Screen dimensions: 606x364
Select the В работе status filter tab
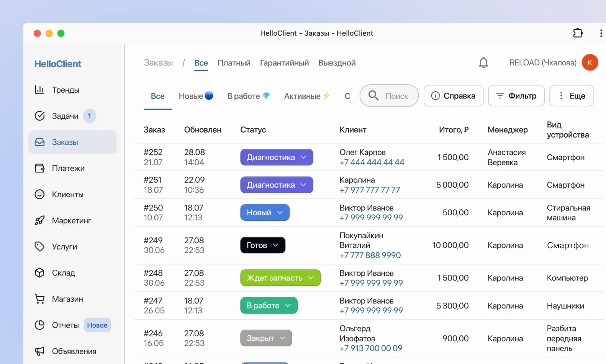pos(249,96)
